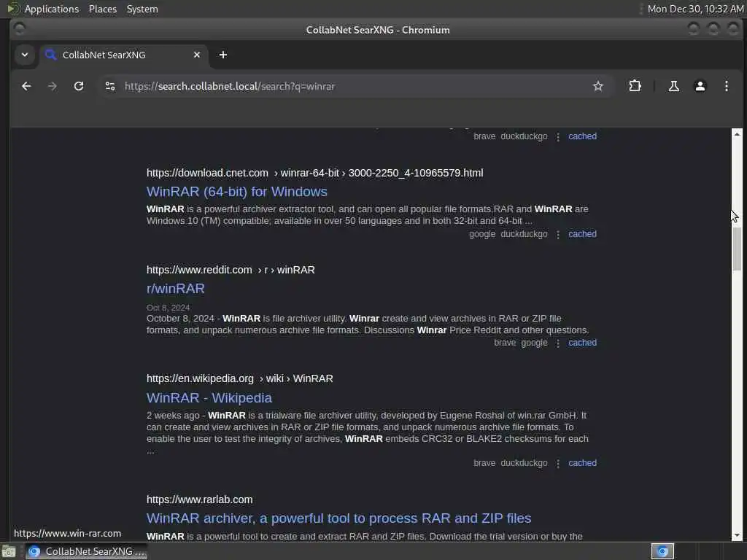The height and width of the screenshot is (560, 747).
Task: Open the r/winRAR Reddit result
Action: 175,289
